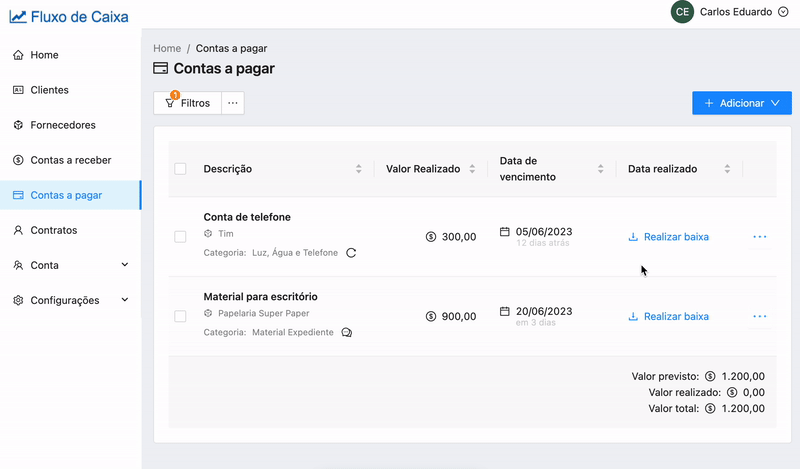This screenshot has width=800, height=469.
Task: Click the recurrence icon on Conta de telefone
Action: pos(351,253)
